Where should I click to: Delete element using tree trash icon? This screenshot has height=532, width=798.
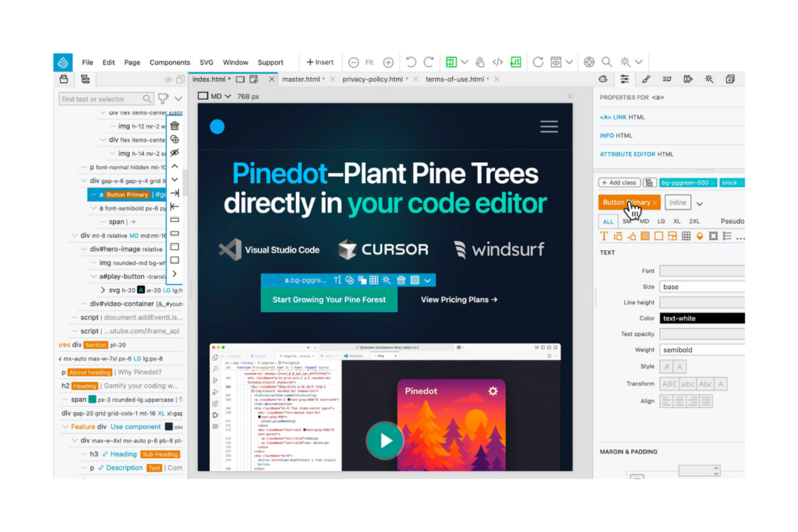[175, 125]
